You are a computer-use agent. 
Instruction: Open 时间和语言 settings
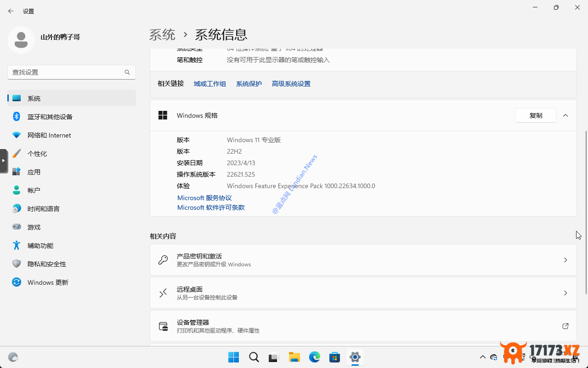(x=72, y=209)
